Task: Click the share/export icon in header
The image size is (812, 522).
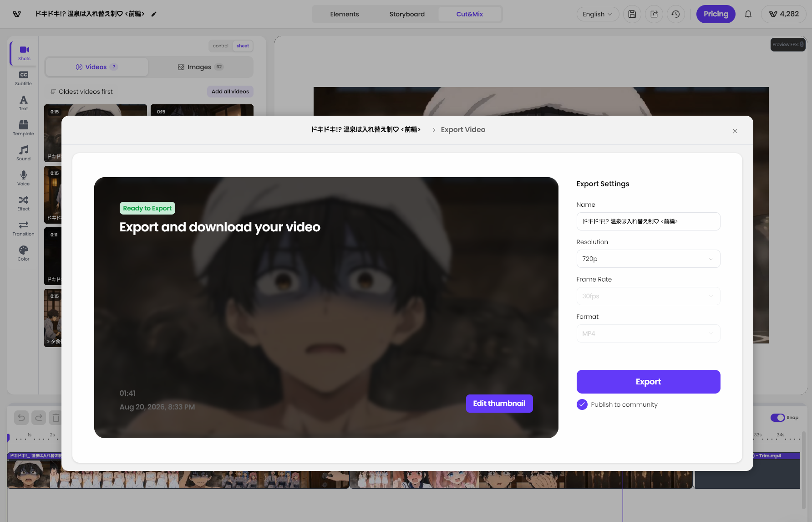Action: 654,14
